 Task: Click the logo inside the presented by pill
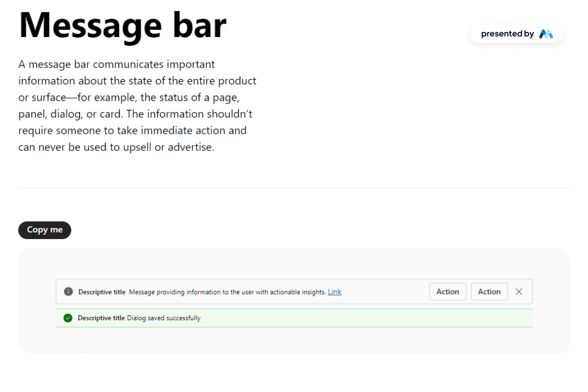[546, 33]
